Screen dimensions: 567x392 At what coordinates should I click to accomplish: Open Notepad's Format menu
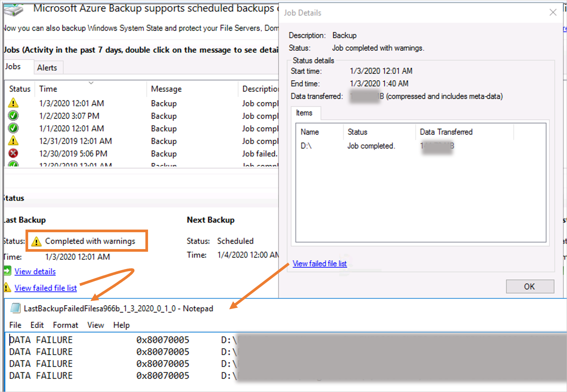point(65,325)
